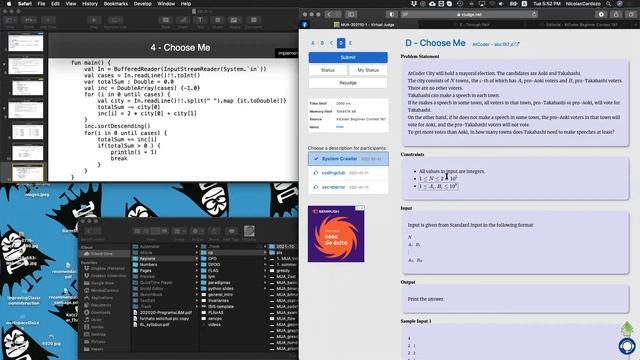Click the Safari show tab overview icon
The image size is (640, 360).
click(631, 14)
